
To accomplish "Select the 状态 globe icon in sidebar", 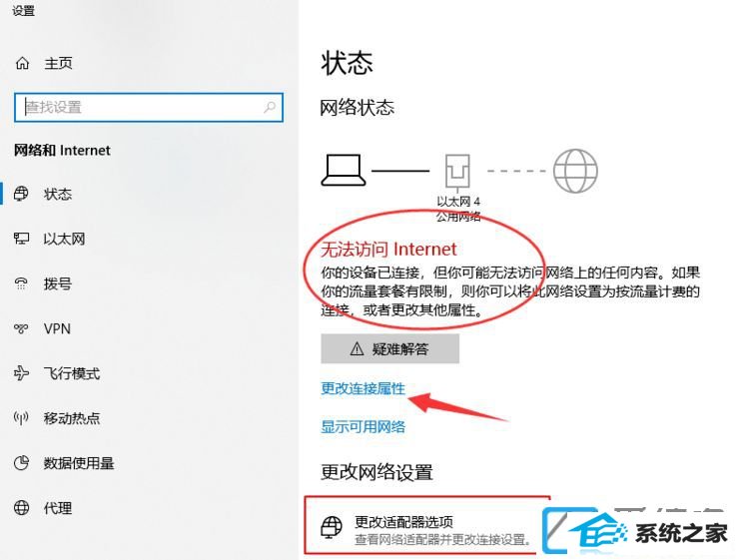I will (x=21, y=194).
